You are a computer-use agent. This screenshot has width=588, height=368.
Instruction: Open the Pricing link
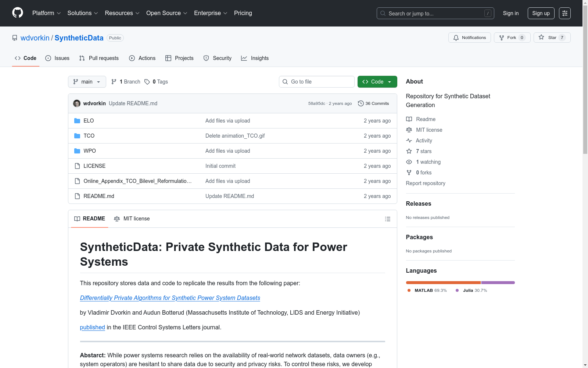tap(243, 13)
